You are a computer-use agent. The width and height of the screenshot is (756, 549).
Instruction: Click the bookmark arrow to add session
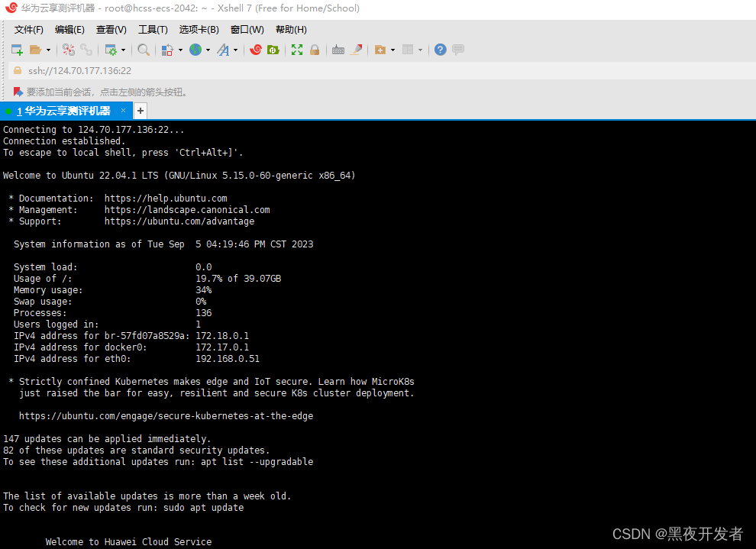pyautogui.click(x=18, y=92)
